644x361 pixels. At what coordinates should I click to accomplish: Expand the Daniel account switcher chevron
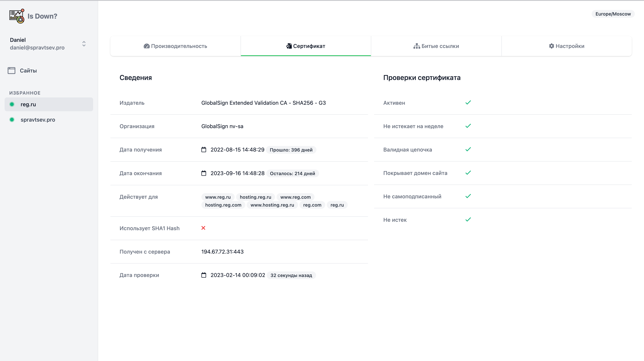coord(84,44)
